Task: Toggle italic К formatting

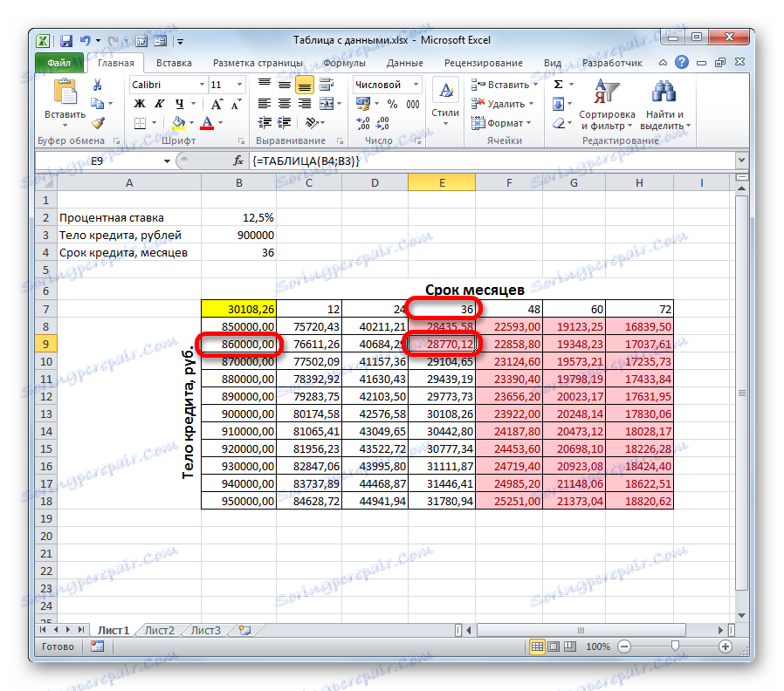Action: point(160,104)
